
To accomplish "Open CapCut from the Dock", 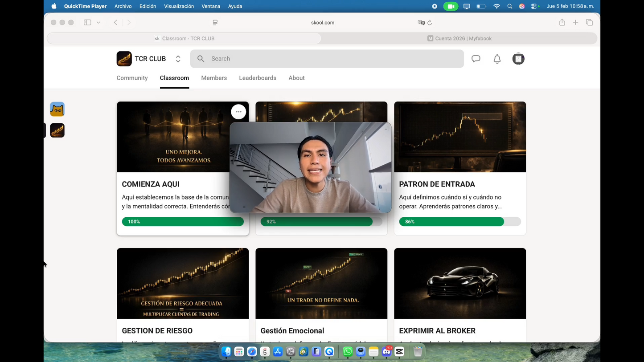I will click(x=399, y=352).
